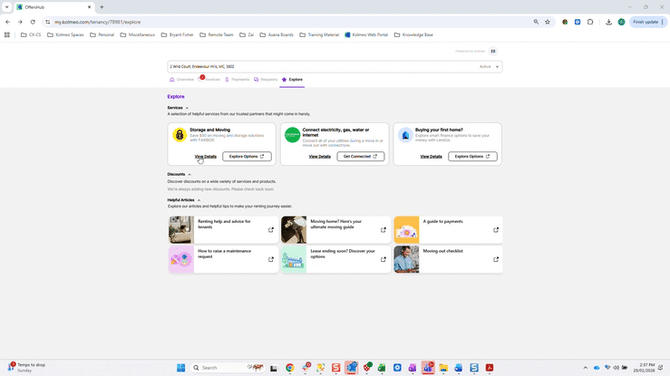The image size is (670, 376).
Task: Open external link icon on Moving out checklist
Action: (x=496, y=259)
